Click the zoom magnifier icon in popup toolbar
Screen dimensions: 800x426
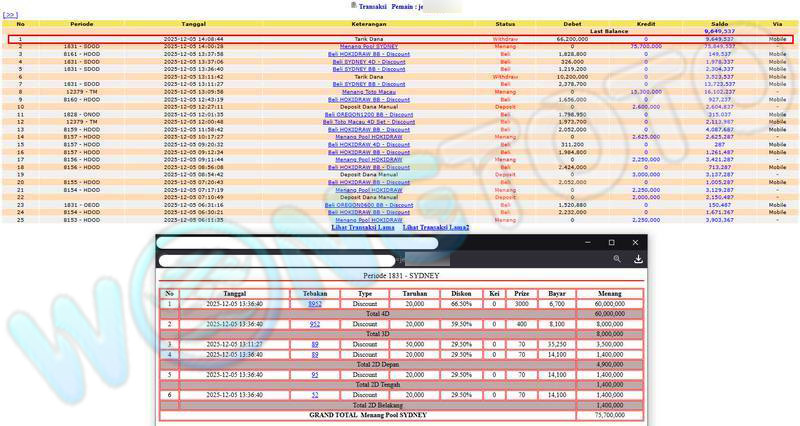point(617,259)
